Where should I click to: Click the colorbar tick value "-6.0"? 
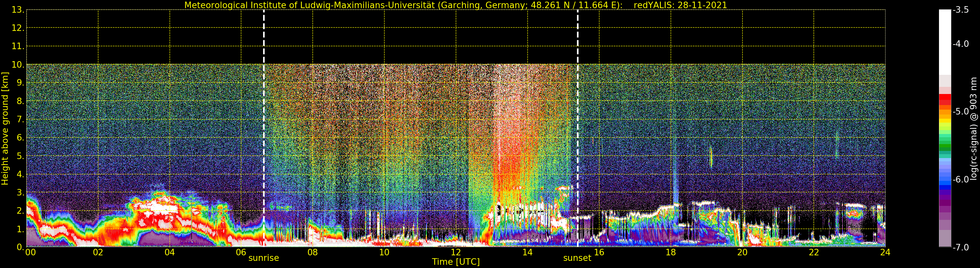click(x=960, y=180)
